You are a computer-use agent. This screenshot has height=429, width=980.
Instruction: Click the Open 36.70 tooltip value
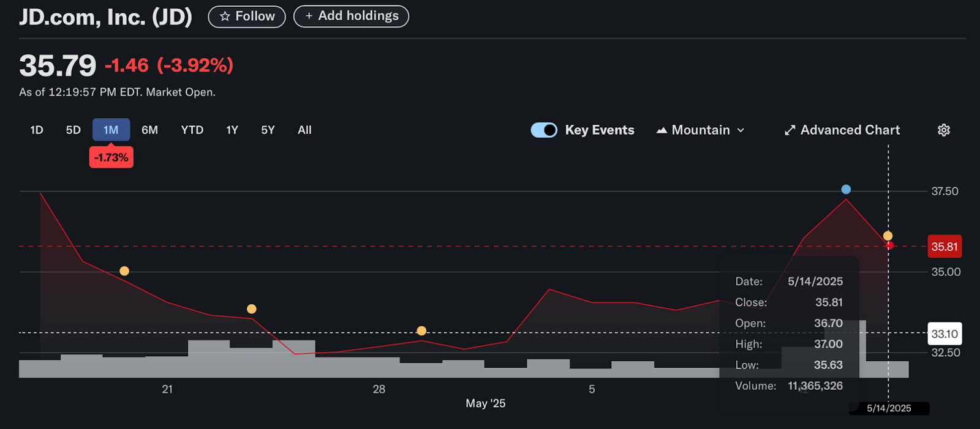(x=829, y=323)
